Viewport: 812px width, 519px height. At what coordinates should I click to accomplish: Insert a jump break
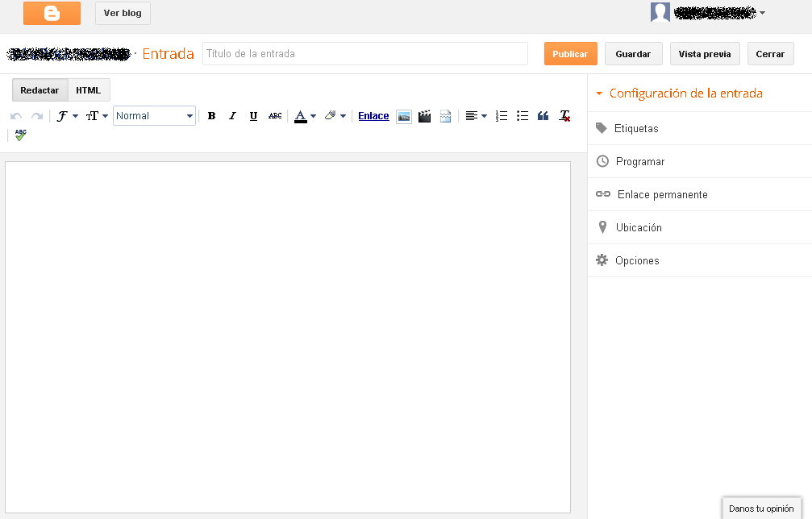tap(445, 116)
